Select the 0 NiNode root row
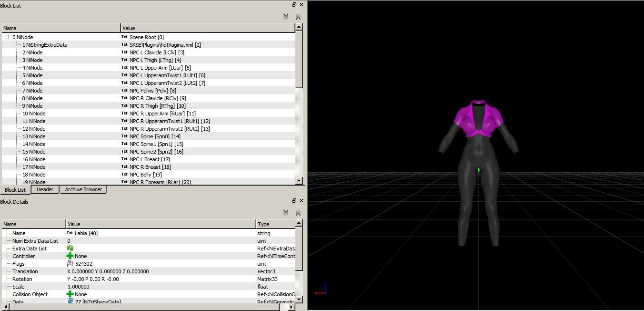 [149, 37]
